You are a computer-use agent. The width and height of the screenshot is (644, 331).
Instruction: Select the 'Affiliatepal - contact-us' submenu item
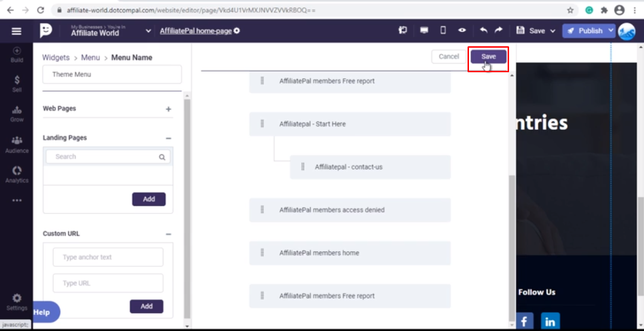click(x=370, y=167)
